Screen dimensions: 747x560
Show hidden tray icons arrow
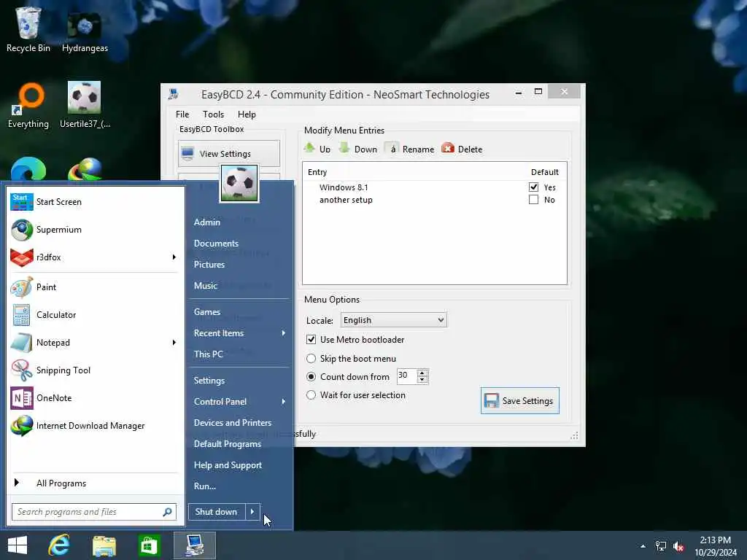[643, 546]
